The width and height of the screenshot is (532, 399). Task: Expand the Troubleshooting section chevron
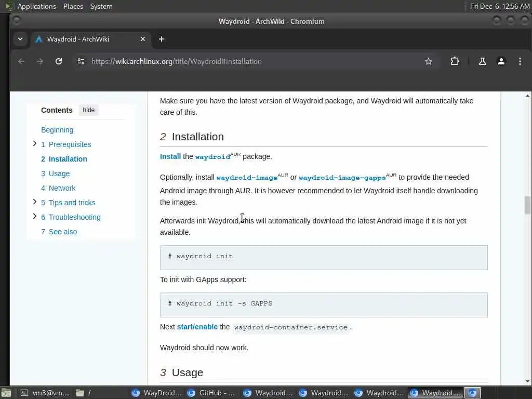(x=35, y=217)
